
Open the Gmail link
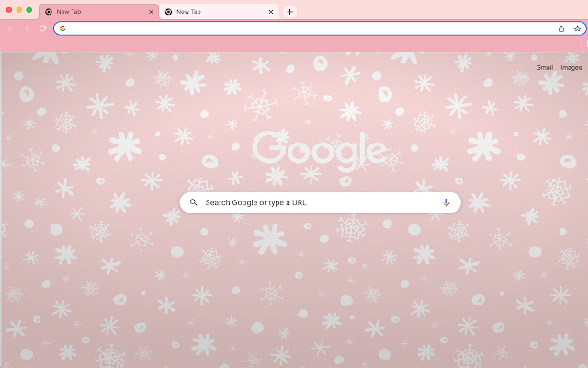tap(545, 67)
